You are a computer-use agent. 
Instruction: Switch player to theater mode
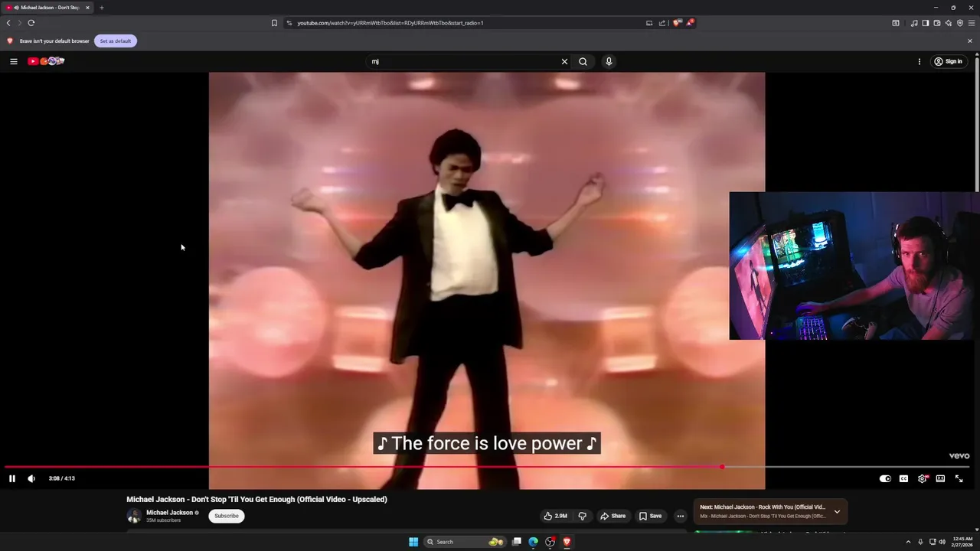940,478
